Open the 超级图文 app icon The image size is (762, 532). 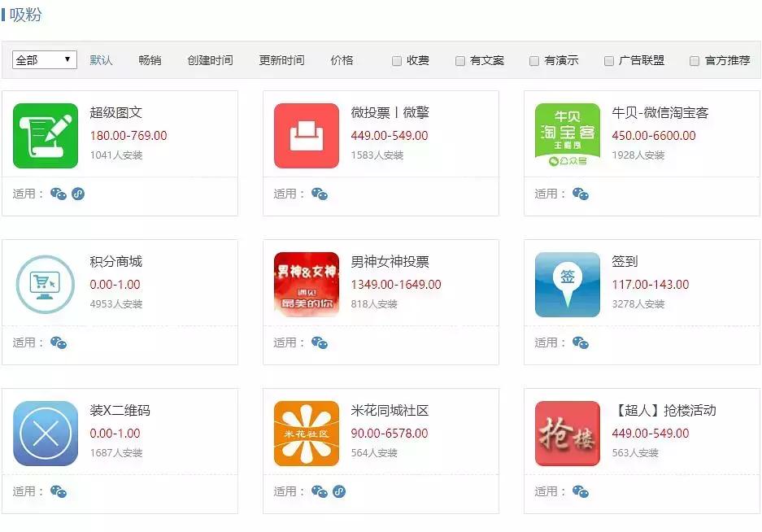pyautogui.click(x=45, y=135)
